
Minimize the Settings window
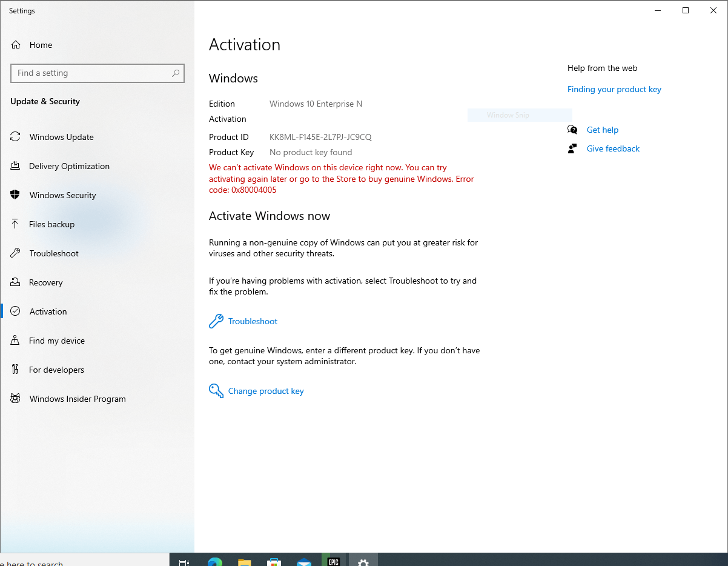point(658,10)
